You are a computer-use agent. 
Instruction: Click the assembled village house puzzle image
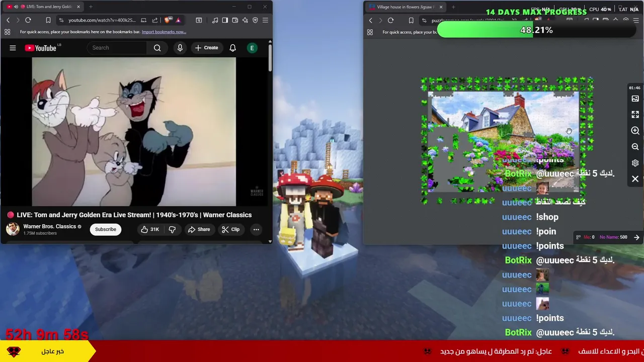point(503,141)
